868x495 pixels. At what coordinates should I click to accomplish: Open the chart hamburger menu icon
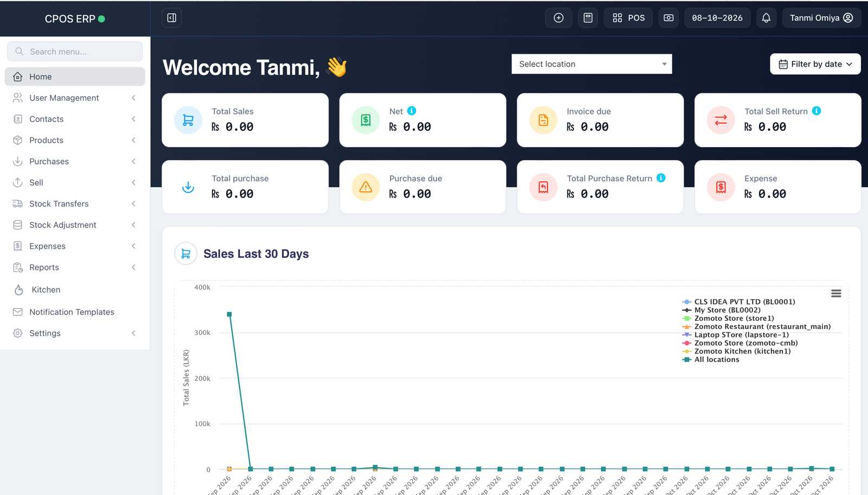coord(836,293)
